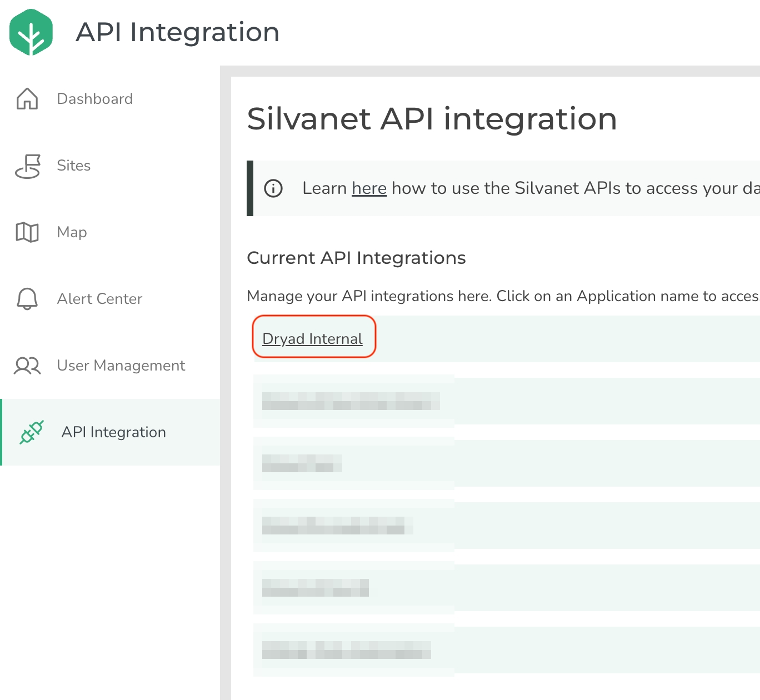The width and height of the screenshot is (760, 700).
Task: Select the API Integration sidebar label
Action: pyautogui.click(x=114, y=432)
